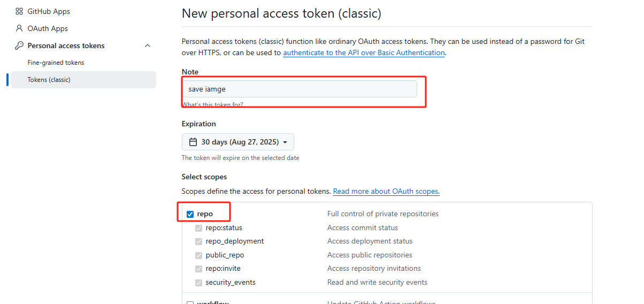Toggle the repo:status checkbox
644x304 pixels.
[199, 228]
